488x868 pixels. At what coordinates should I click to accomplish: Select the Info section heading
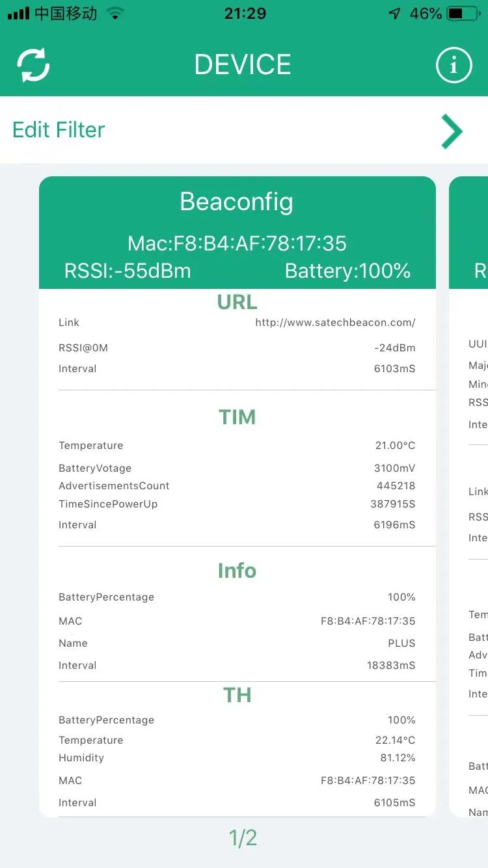click(237, 571)
